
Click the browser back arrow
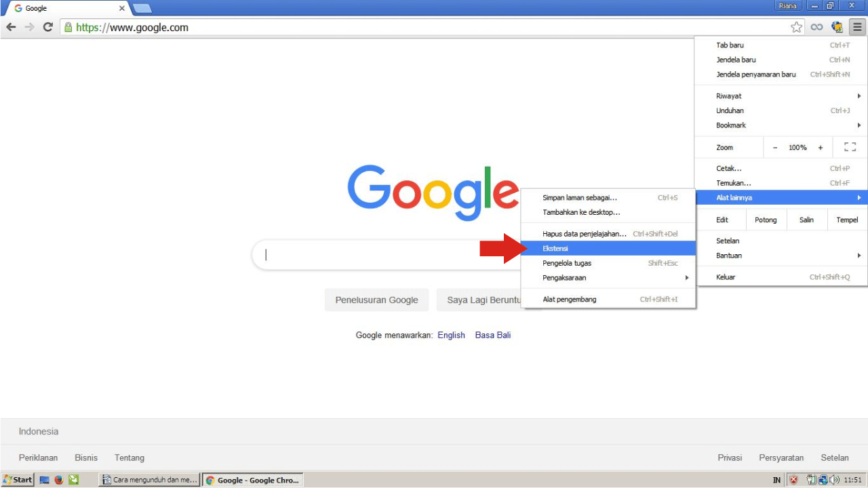tap(11, 27)
